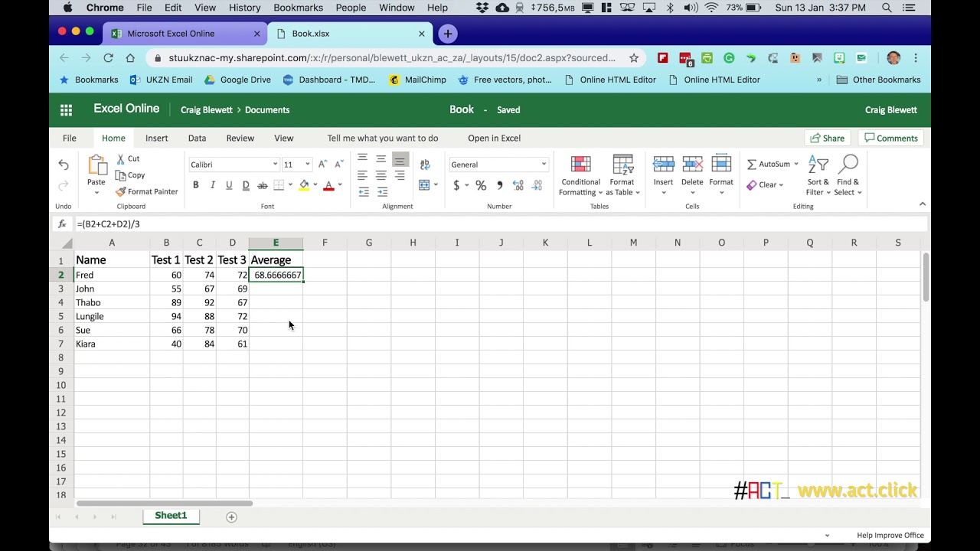980x551 pixels.
Task: Set top vertical alignment
Action: point(363,158)
